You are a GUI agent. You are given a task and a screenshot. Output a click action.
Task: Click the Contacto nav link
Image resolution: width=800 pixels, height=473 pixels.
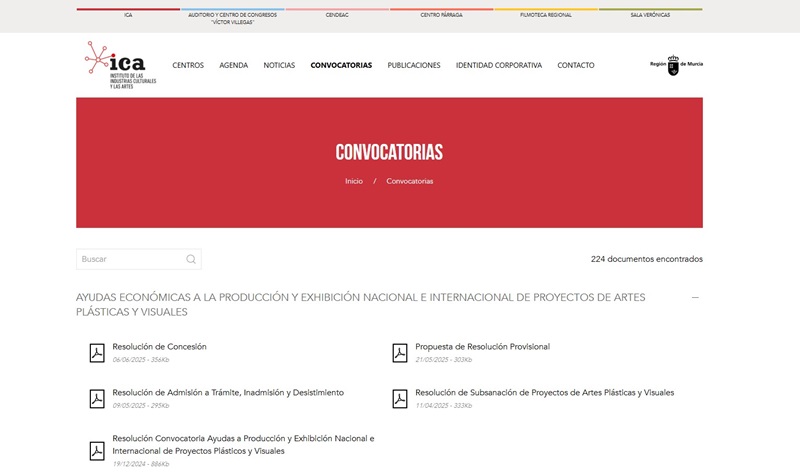point(576,66)
